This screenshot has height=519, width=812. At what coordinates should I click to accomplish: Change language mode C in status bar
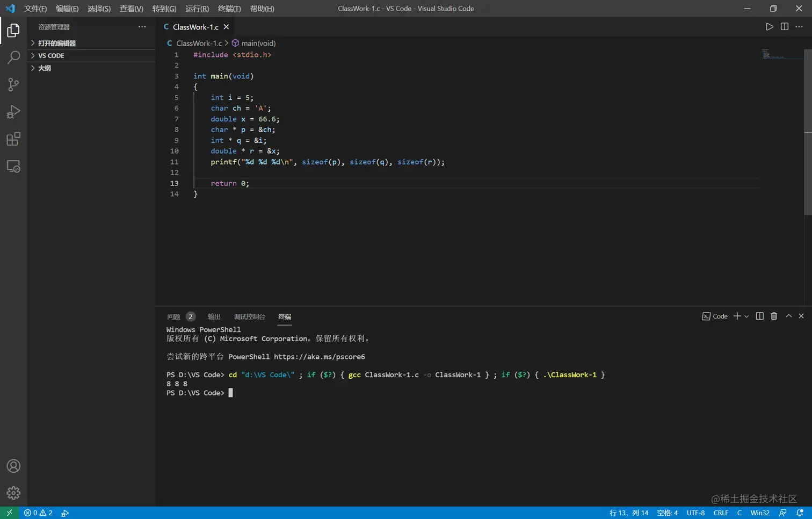point(740,513)
